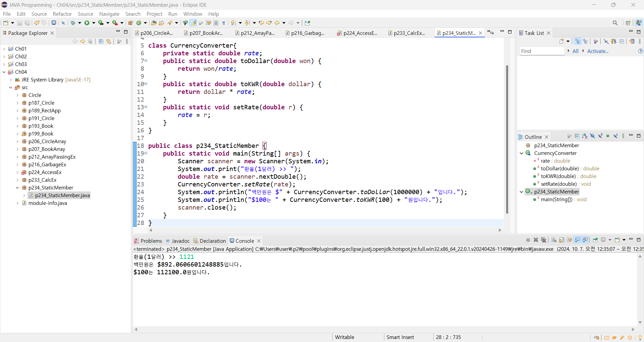The width and height of the screenshot is (644, 342).
Task: Toggle Show Whitespace Characters pilcrow button
Action: click(224, 23)
